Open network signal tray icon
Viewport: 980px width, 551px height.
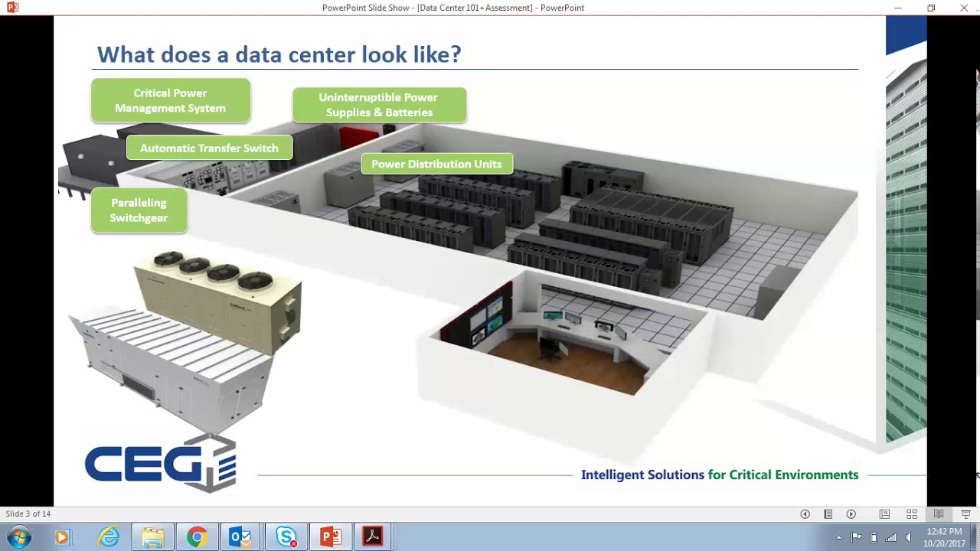[890, 537]
